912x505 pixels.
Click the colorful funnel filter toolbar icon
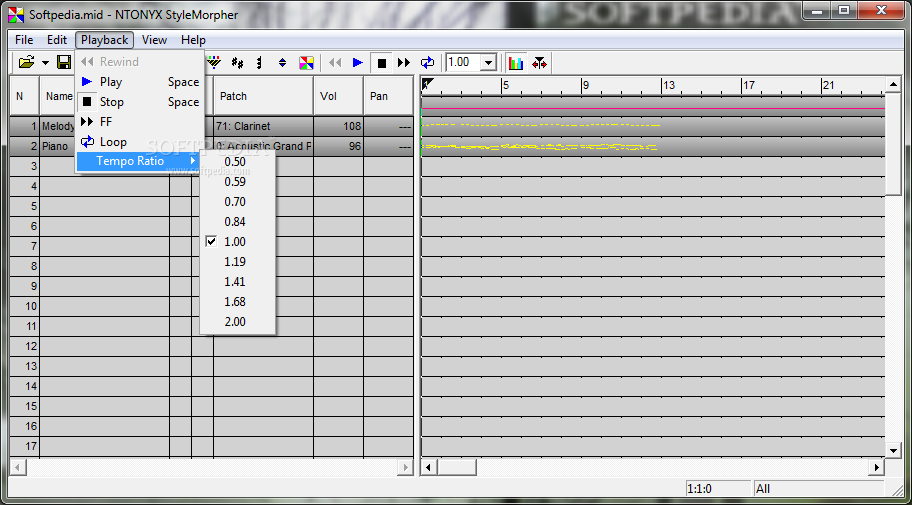pyautogui.click(x=215, y=62)
